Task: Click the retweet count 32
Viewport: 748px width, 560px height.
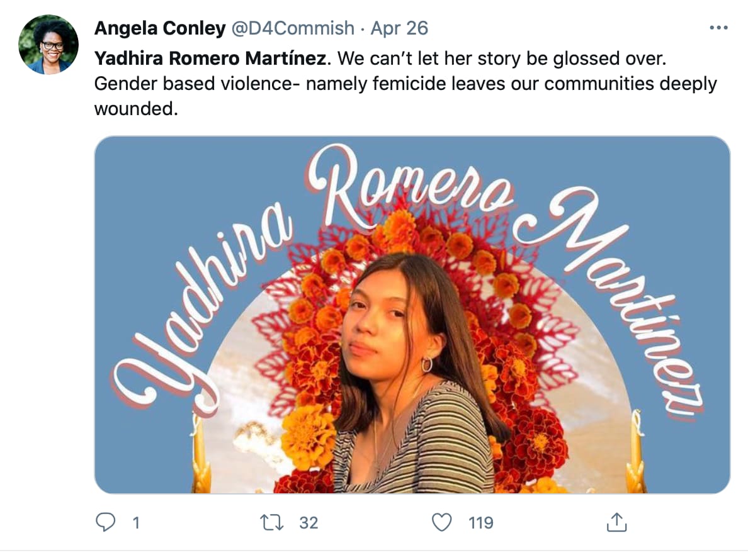Action: pyautogui.click(x=309, y=523)
